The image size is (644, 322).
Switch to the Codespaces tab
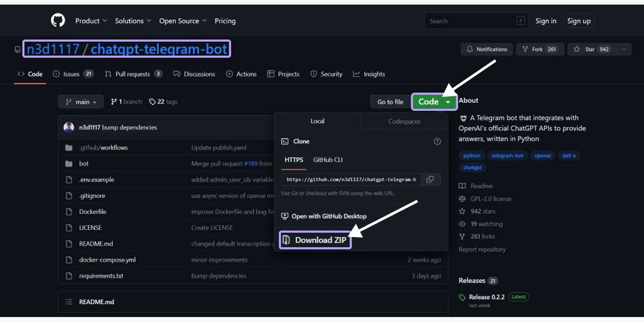(x=404, y=121)
